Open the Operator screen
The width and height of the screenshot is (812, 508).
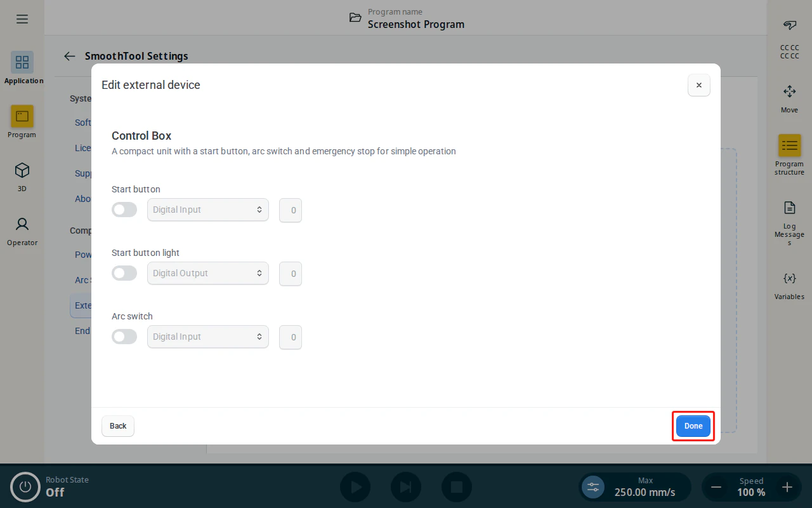tap(22, 229)
